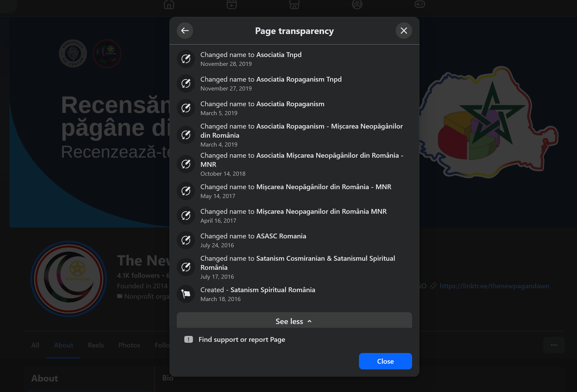Viewport: 577px width, 392px height.
Task: Open the Groups icon in top navigation
Action: click(x=357, y=4)
